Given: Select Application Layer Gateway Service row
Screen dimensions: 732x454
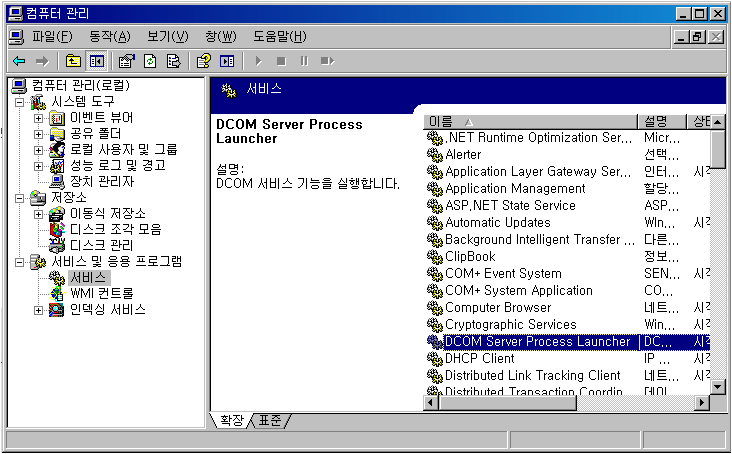Looking at the screenshot, I should [x=569, y=172].
